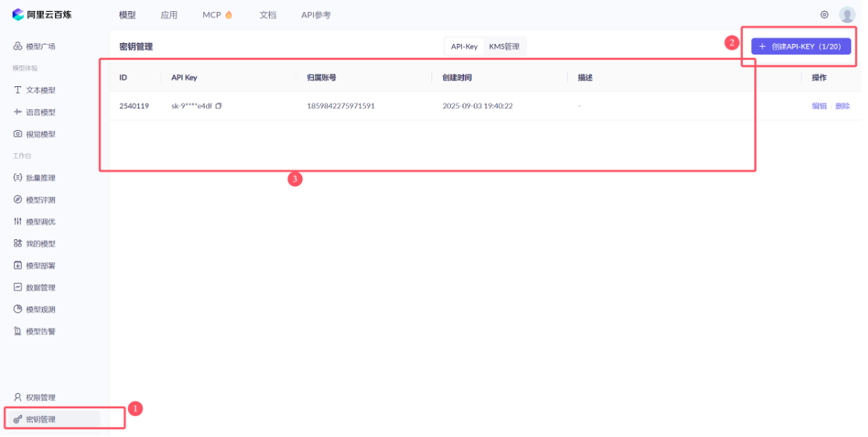
Task: Open 语音模型 in the sidebar
Action: (x=40, y=112)
